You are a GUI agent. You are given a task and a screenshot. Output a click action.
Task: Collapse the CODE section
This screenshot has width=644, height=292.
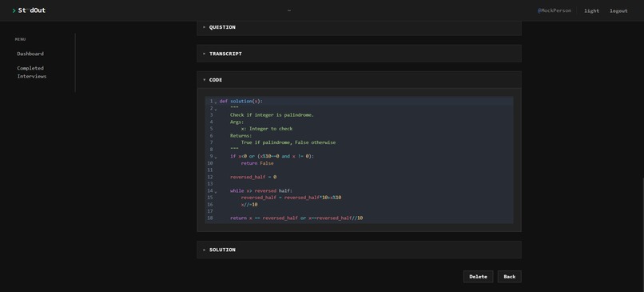(x=359, y=80)
